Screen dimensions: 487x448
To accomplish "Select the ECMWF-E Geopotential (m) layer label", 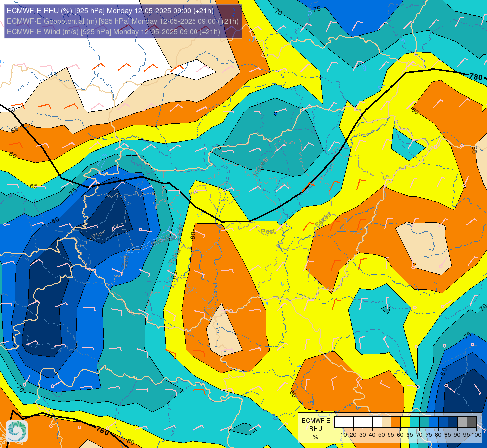I will (x=123, y=21).
